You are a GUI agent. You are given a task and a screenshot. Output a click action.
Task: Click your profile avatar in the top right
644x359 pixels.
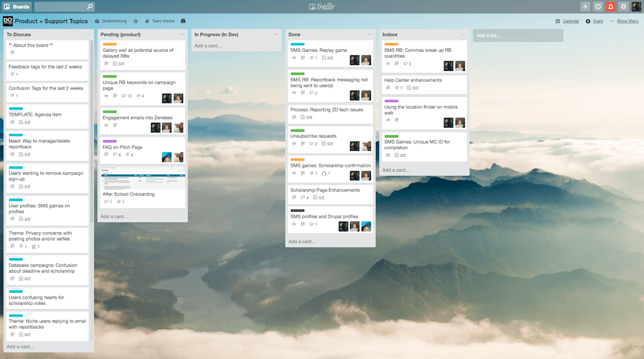(637, 7)
